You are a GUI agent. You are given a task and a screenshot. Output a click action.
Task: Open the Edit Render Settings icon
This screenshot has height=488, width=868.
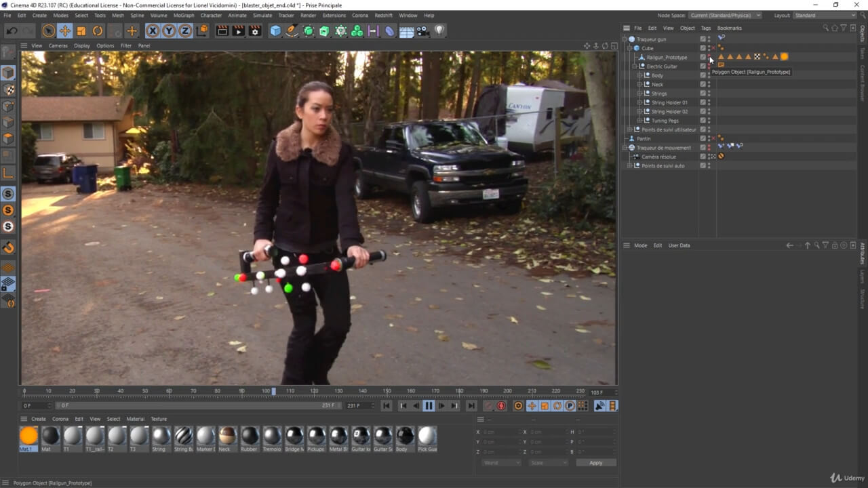255,30
